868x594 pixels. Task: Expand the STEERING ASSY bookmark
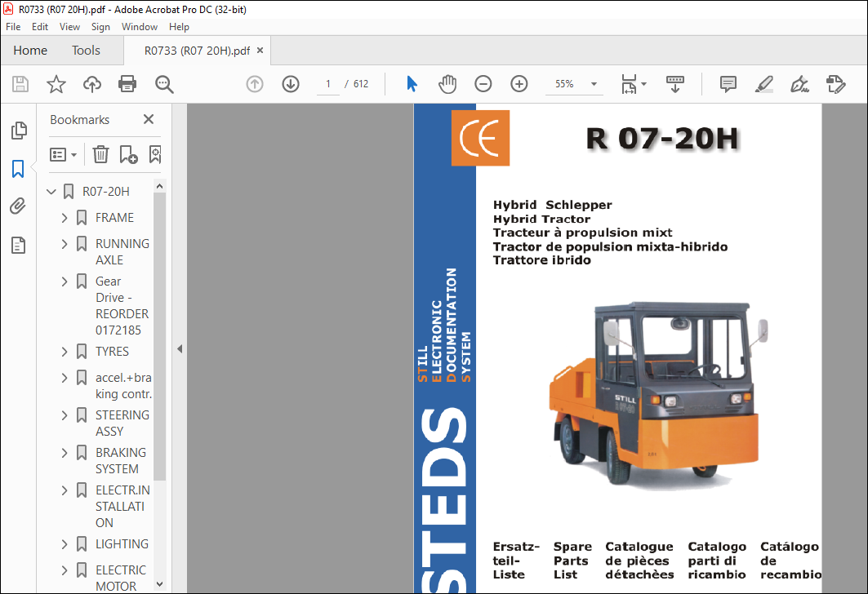coord(65,415)
